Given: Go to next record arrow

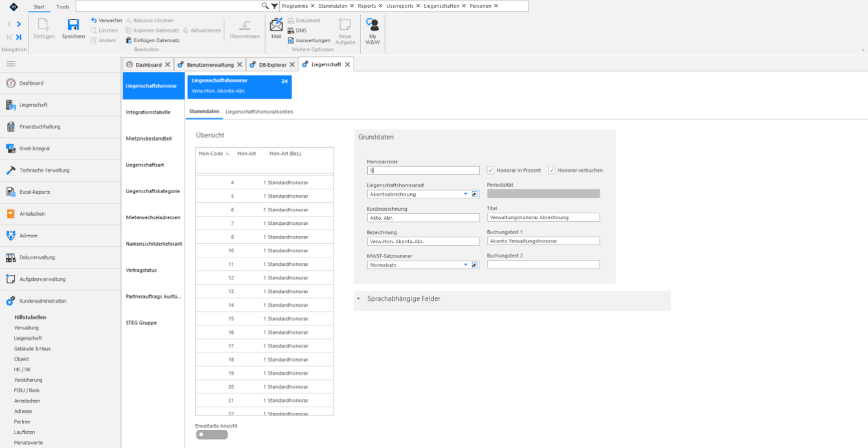Looking at the screenshot, I should [19, 24].
